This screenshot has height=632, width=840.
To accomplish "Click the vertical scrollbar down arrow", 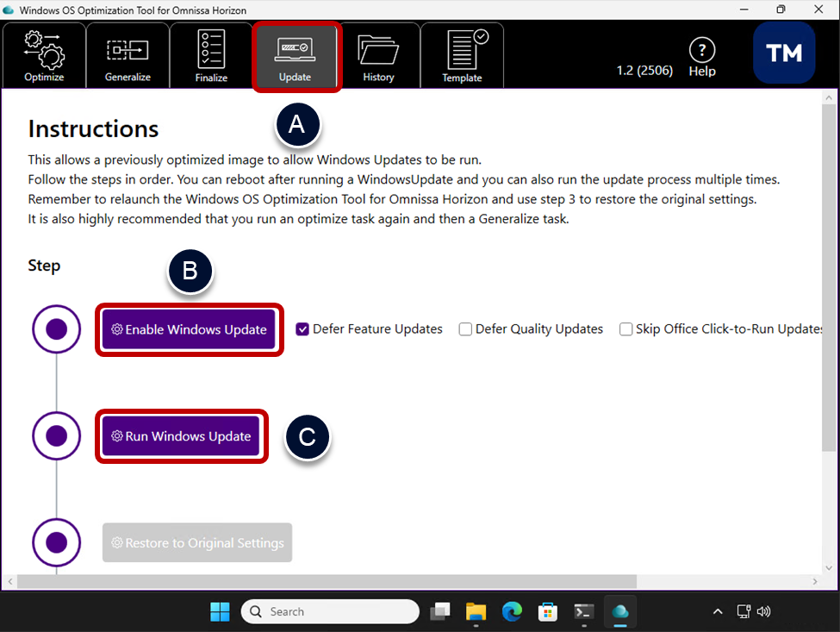I will point(829,567).
